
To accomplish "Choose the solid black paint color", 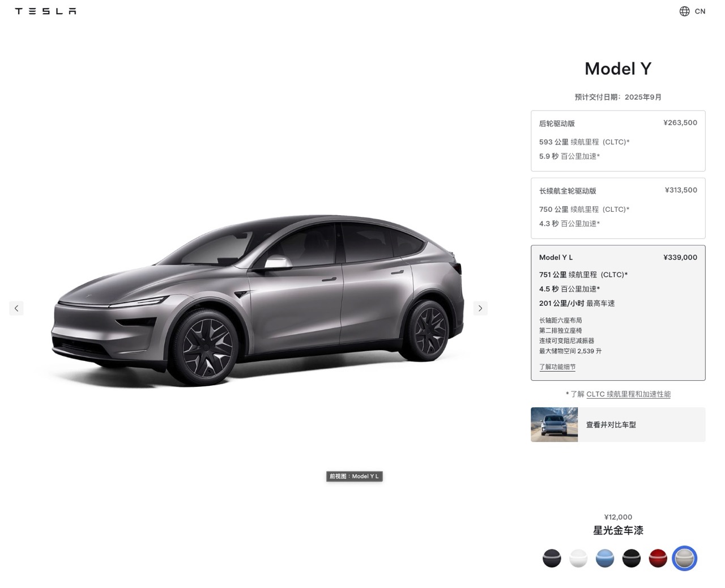I will [x=632, y=558].
